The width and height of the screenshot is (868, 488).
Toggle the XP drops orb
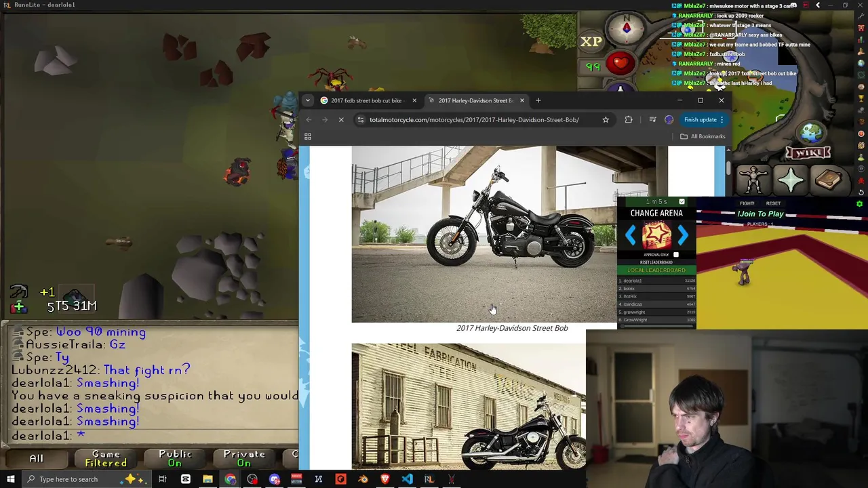click(591, 41)
